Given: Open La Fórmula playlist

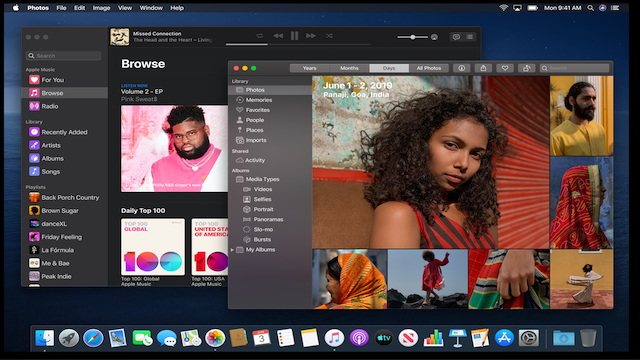Looking at the screenshot, I should [x=64, y=250].
